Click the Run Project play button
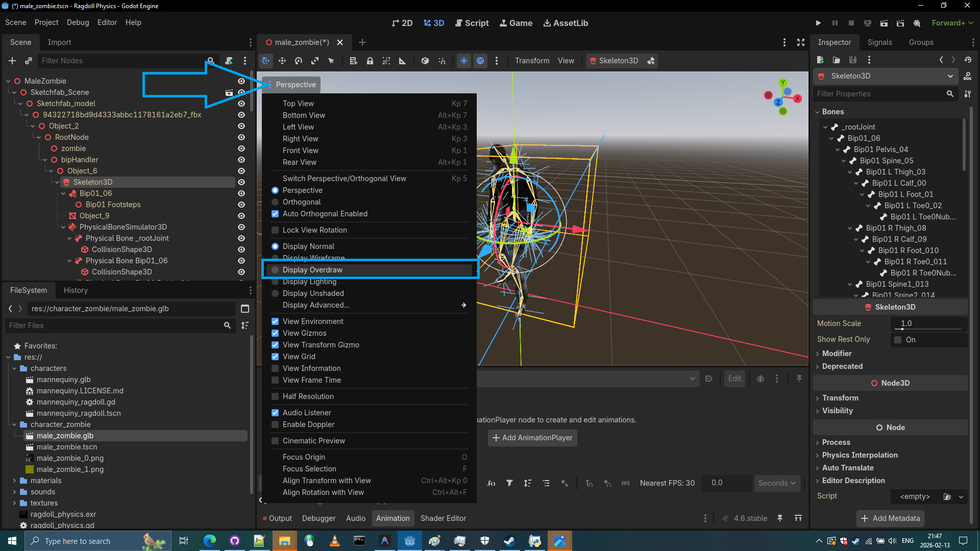Viewport: 980px width, 551px height. coord(818,23)
